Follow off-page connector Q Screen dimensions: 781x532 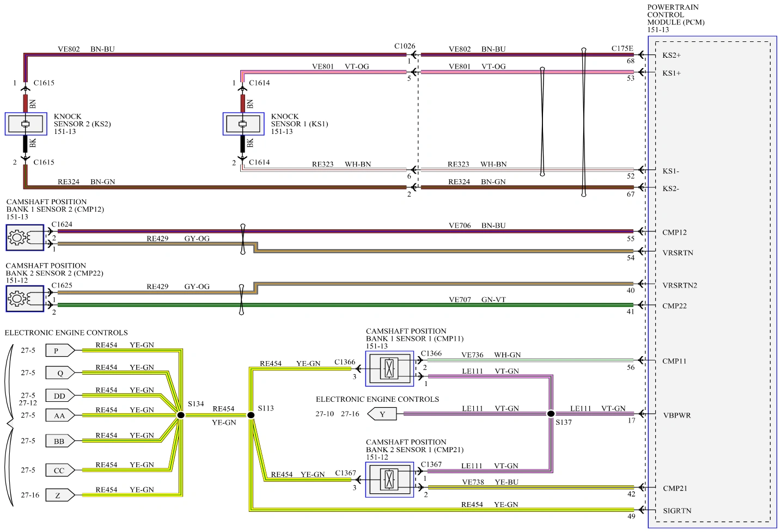click(x=60, y=373)
